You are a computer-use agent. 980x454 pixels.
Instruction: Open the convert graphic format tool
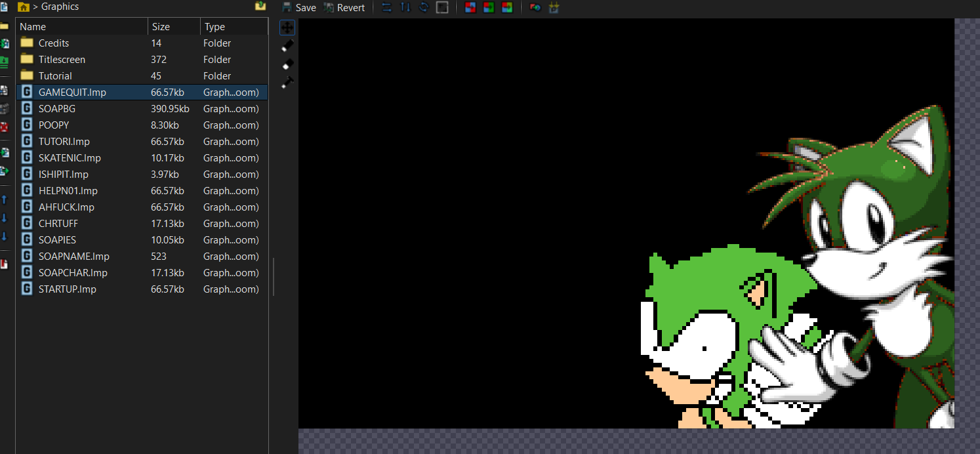[x=535, y=7]
